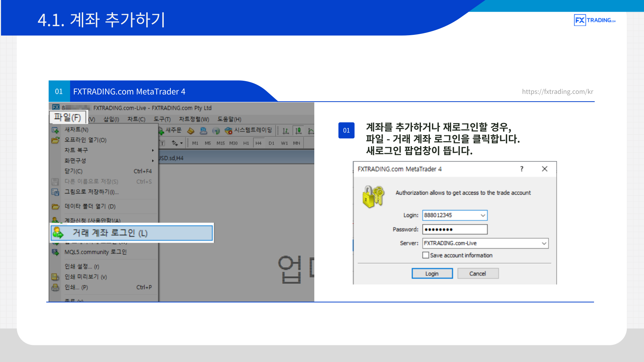Switch to H1 timeframe
The image size is (644, 362).
click(x=246, y=143)
